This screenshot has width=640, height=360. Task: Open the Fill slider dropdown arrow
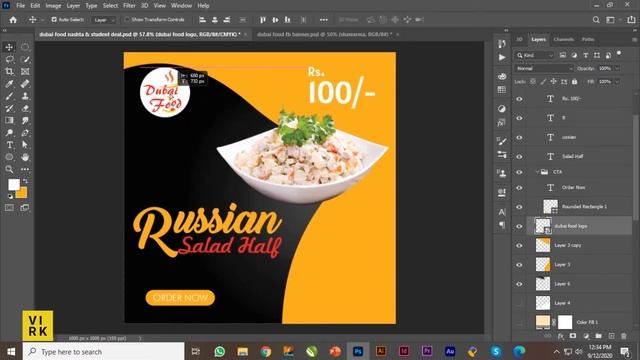617,82
